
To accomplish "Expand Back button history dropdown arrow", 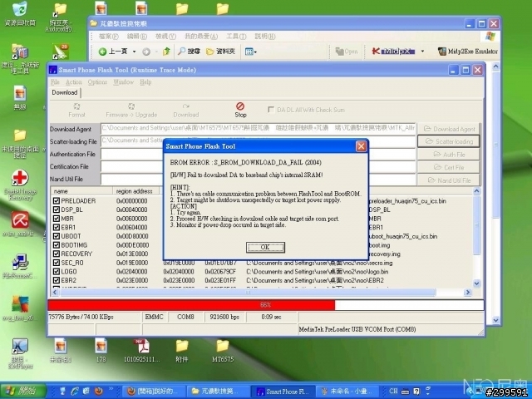I will point(134,52).
